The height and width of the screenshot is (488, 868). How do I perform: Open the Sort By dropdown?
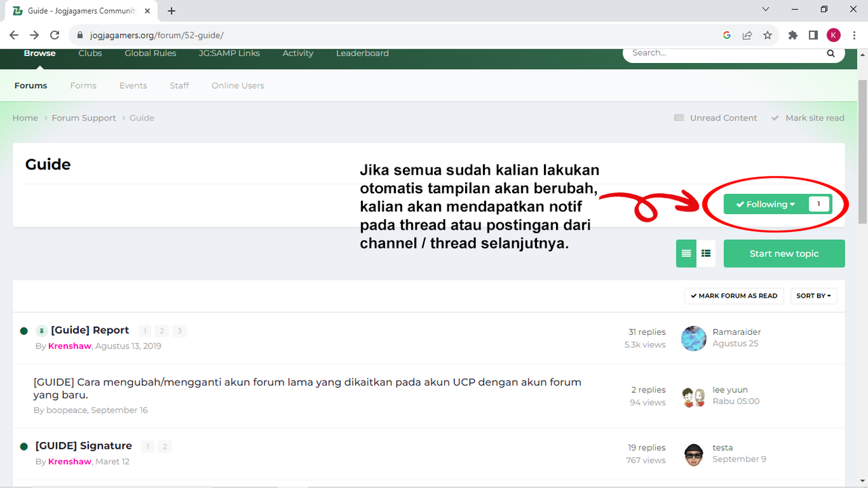pyautogui.click(x=814, y=296)
